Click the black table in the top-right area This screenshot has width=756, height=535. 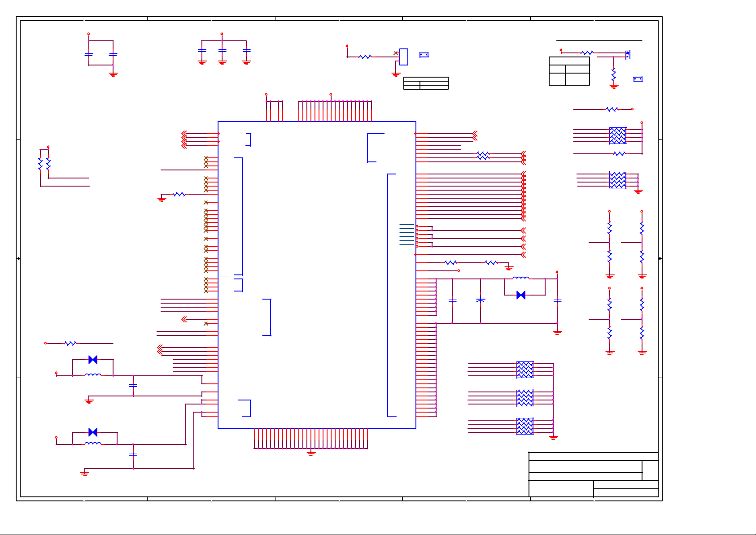click(569, 71)
